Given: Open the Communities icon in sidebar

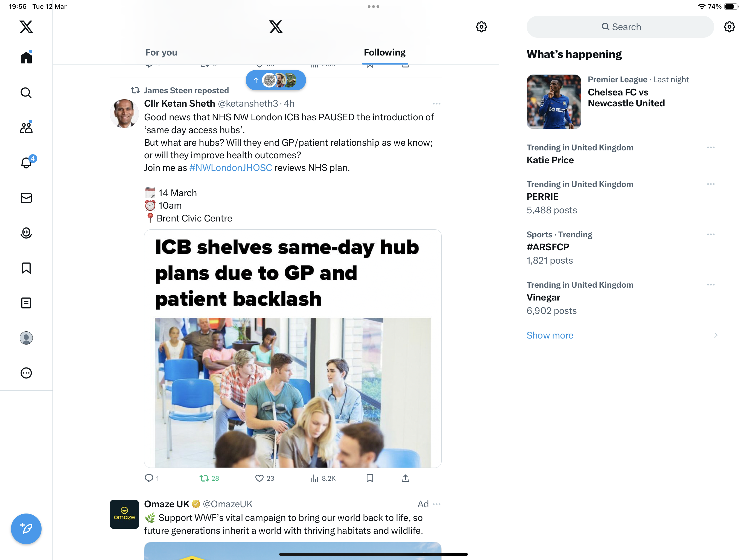Looking at the screenshot, I should click(x=26, y=127).
